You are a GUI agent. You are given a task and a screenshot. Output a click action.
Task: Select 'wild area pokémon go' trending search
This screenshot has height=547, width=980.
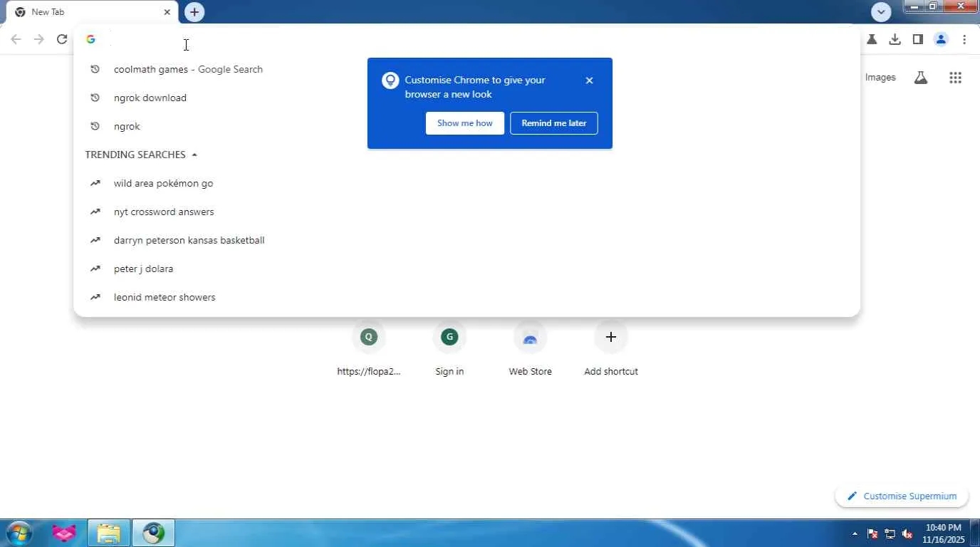(466, 183)
